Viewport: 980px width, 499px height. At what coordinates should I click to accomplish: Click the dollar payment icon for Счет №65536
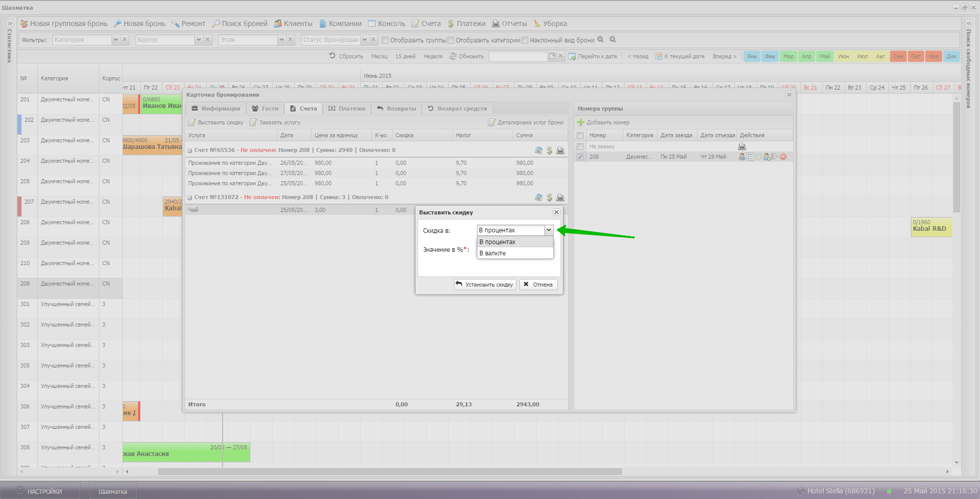(549, 150)
